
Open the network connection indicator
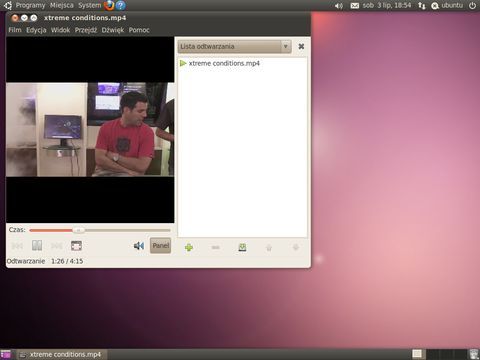point(422,6)
